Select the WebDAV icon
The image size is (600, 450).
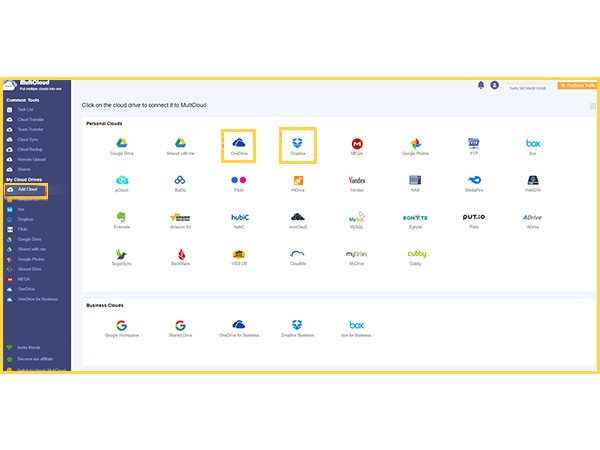[x=533, y=183]
